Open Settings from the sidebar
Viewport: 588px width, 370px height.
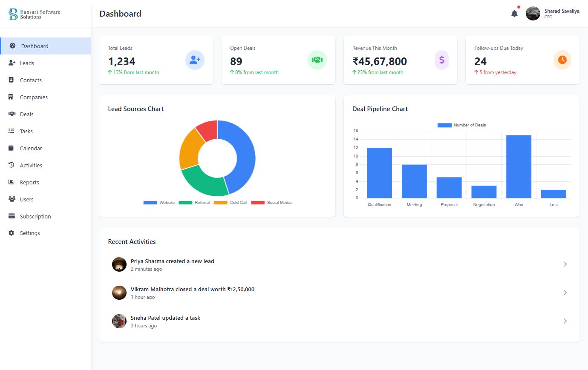(x=46, y=233)
